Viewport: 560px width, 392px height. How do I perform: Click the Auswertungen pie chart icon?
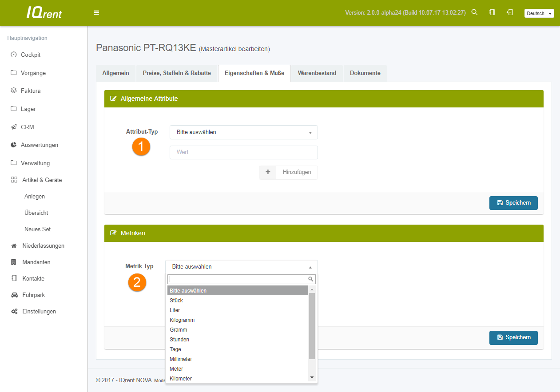[14, 145]
